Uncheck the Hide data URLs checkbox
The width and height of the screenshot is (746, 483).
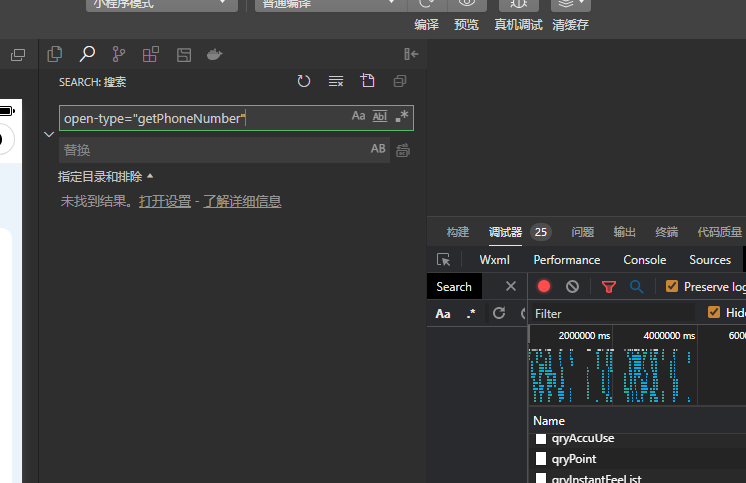(714, 312)
